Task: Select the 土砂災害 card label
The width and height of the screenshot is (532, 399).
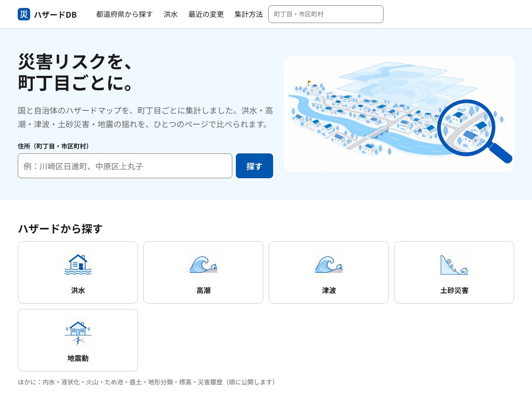Action: click(454, 290)
